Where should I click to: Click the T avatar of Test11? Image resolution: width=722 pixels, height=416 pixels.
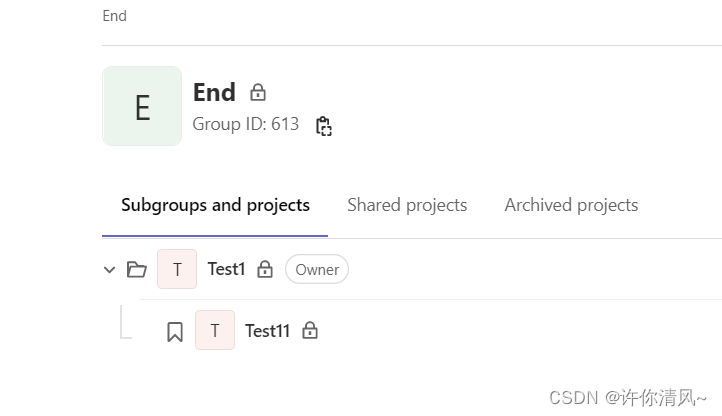pos(215,330)
